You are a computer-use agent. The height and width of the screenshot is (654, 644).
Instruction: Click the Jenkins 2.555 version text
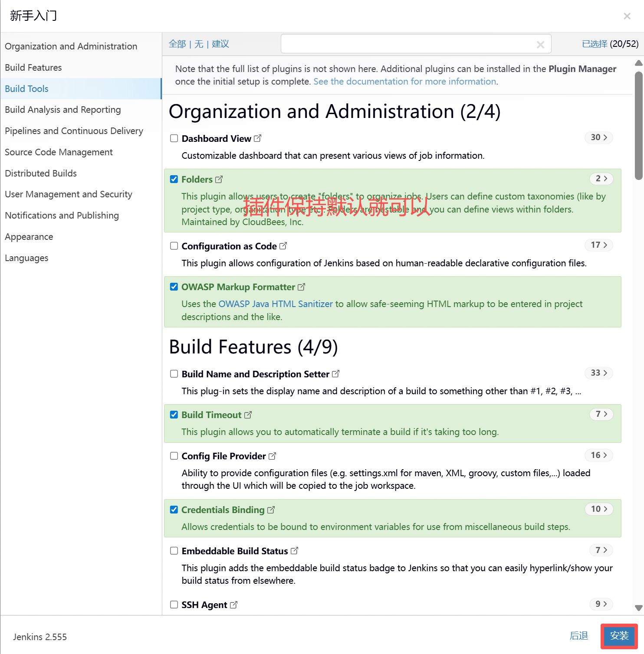(40, 637)
